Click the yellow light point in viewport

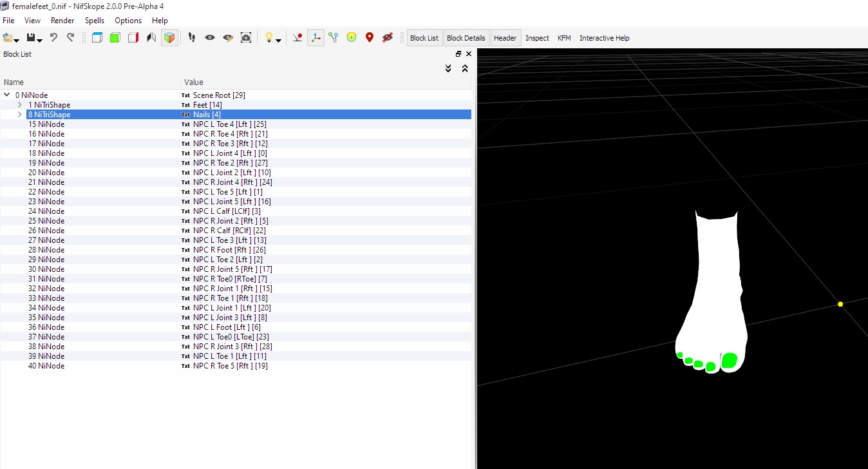pos(840,304)
